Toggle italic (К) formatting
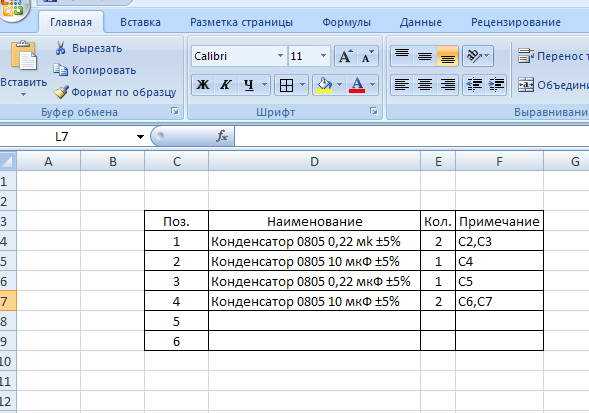Viewport: 589px width, 413px height. tap(225, 85)
